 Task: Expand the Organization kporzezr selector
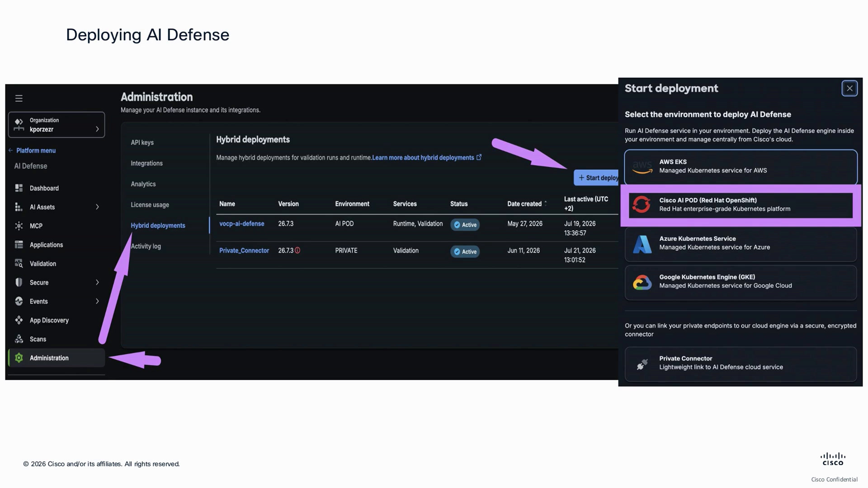coord(57,125)
